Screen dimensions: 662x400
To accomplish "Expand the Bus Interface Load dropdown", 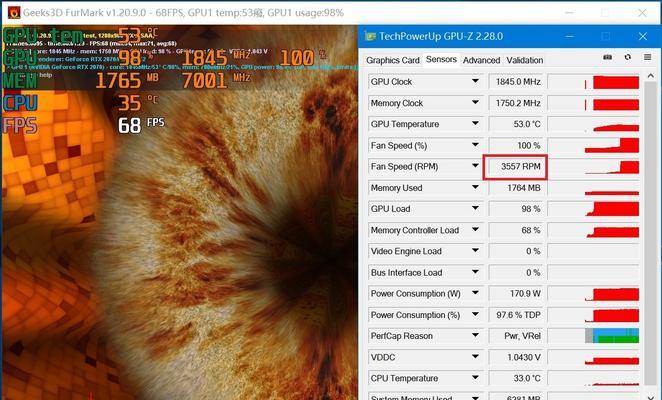I will pyautogui.click(x=475, y=272).
